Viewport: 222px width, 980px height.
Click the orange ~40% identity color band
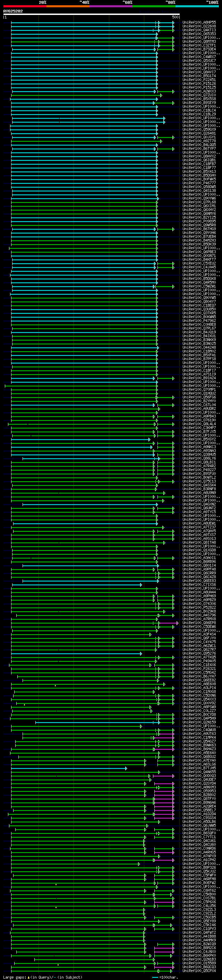pyautogui.click(x=68, y=6)
